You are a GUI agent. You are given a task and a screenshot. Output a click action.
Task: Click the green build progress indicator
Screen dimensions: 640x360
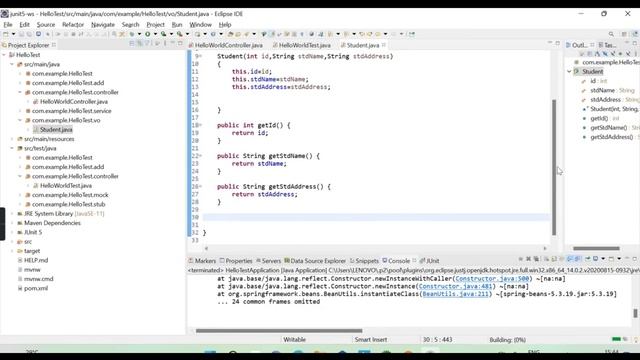point(616,339)
